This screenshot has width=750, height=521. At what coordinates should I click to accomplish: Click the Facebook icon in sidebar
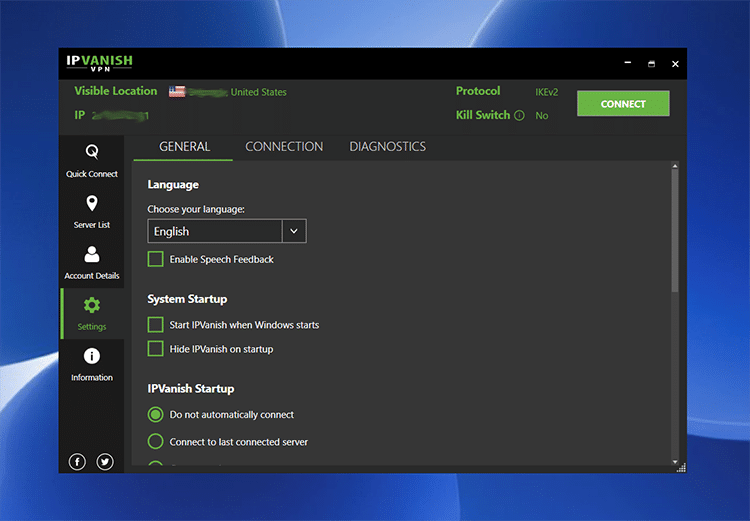[x=77, y=461]
